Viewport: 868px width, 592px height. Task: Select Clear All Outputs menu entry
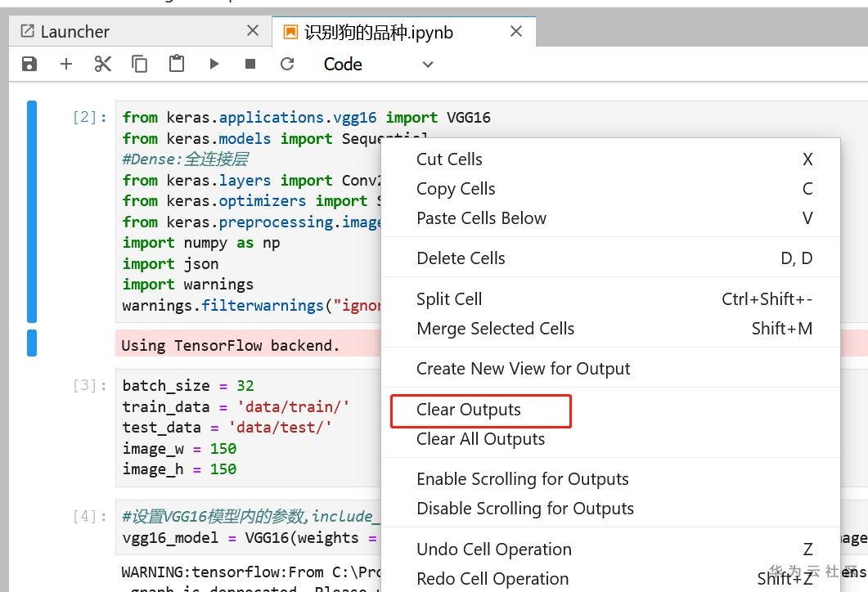click(x=480, y=439)
